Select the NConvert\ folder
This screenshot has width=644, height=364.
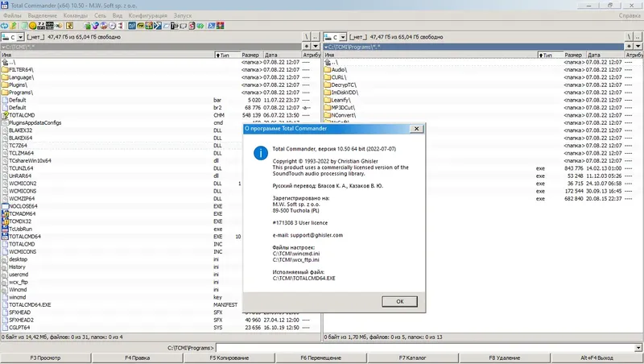483,115
